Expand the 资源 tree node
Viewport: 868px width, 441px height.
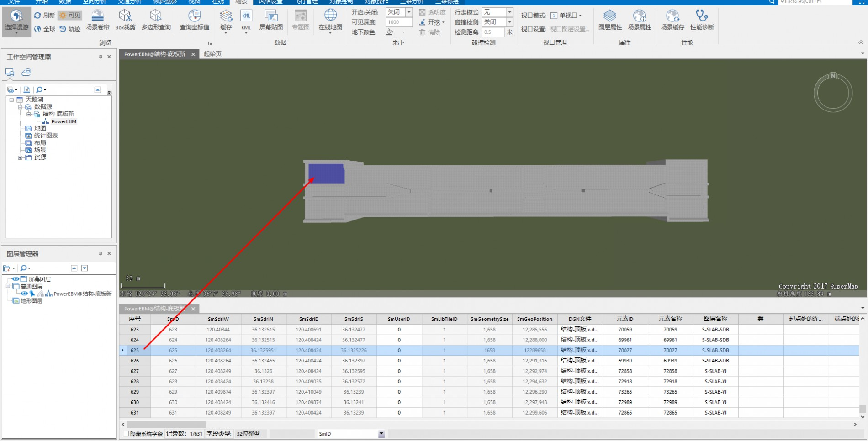(x=20, y=157)
